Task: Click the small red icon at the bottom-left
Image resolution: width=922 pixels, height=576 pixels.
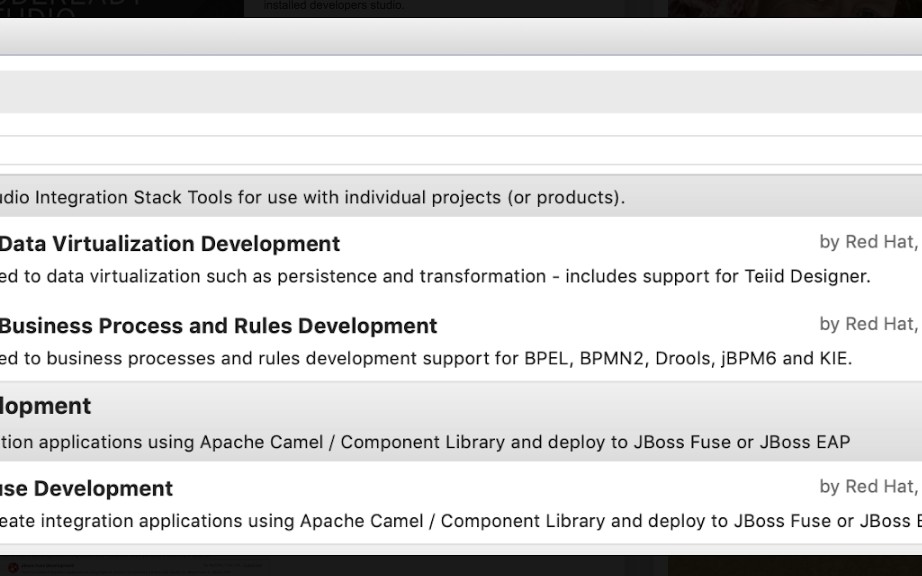Action: pyautogui.click(x=12, y=567)
